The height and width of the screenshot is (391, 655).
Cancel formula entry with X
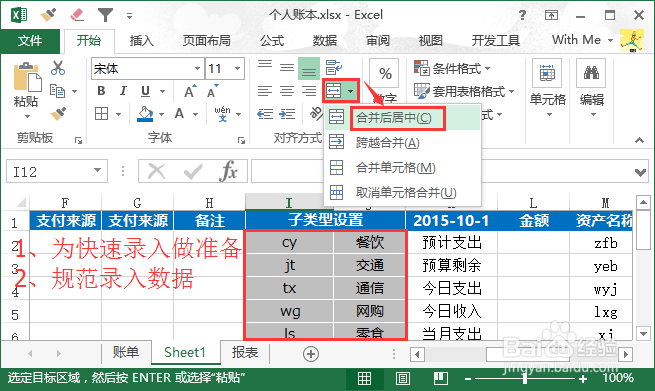[157, 171]
